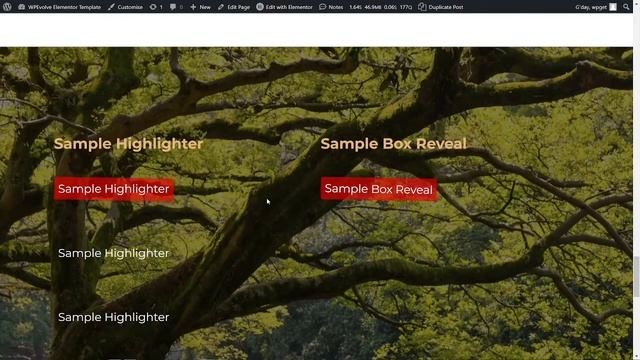Screen dimensions: 640x360
Task: Click the Sample Box Reveal heading
Action: tap(393, 144)
